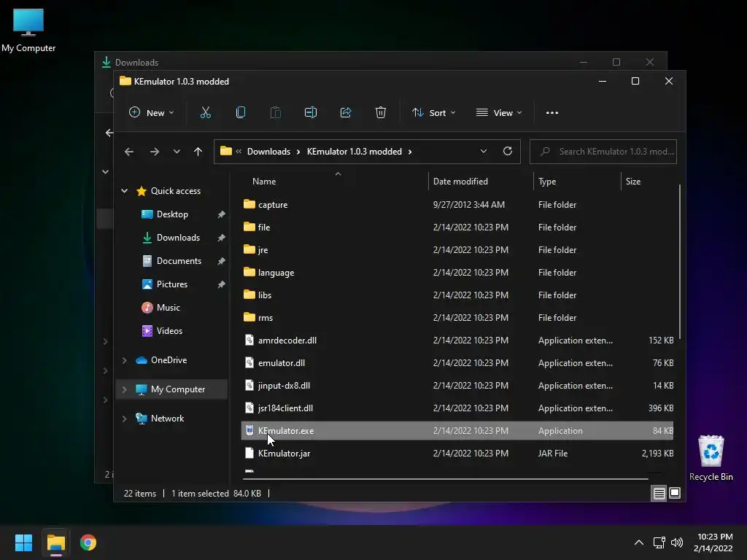
Task: Show hidden system tray icons
Action: [639, 542]
